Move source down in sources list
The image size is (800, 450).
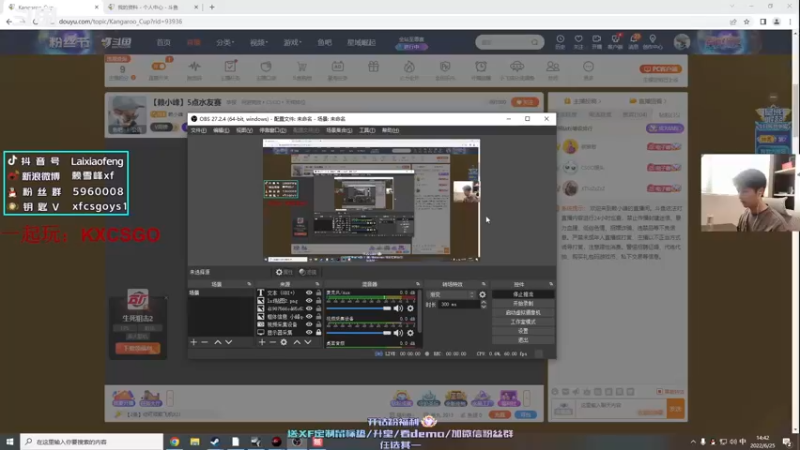(x=308, y=342)
